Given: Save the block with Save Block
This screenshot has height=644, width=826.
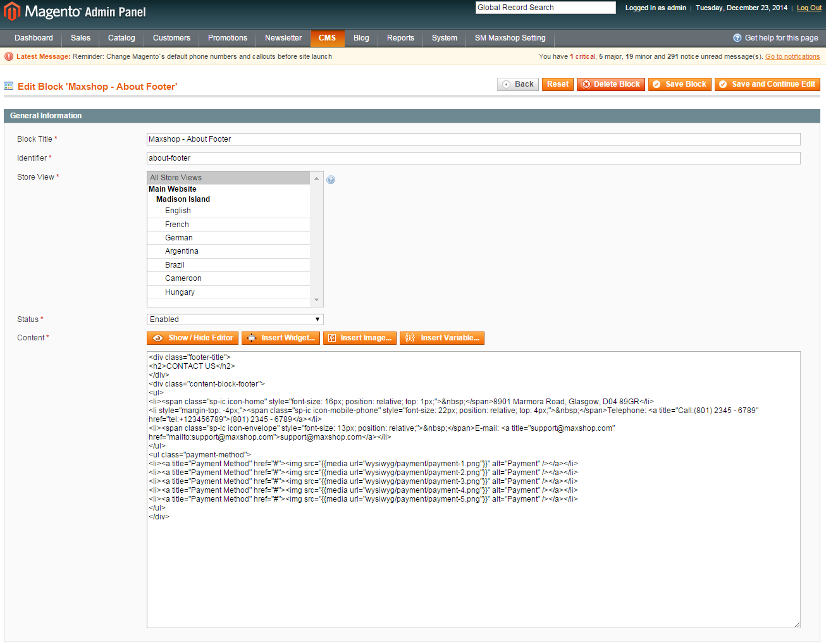Looking at the screenshot, I should pyautogui.click(x=680, y=84).
